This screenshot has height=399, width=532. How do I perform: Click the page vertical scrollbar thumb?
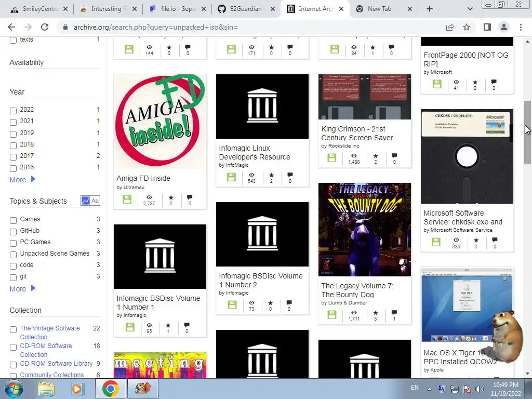(527, 132)
